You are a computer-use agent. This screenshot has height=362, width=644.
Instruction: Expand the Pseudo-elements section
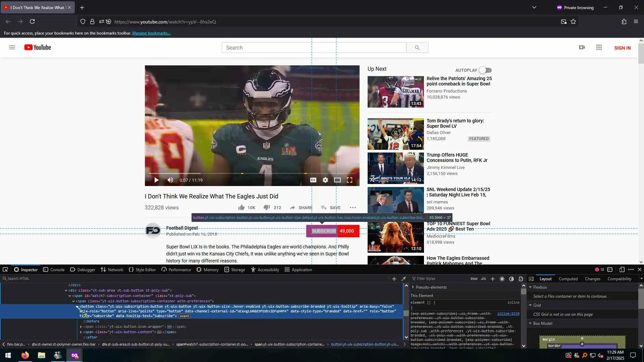tap(413, 287)
